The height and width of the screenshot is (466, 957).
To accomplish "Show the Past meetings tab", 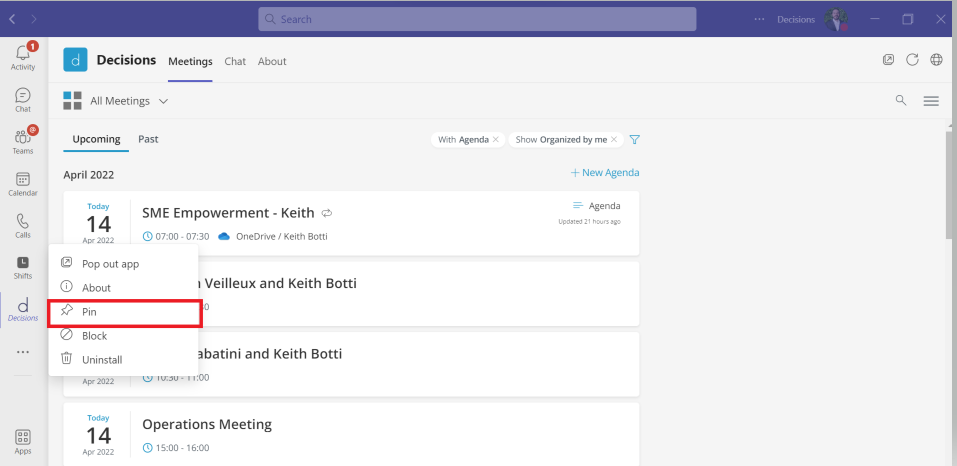I will coord(148,139).
